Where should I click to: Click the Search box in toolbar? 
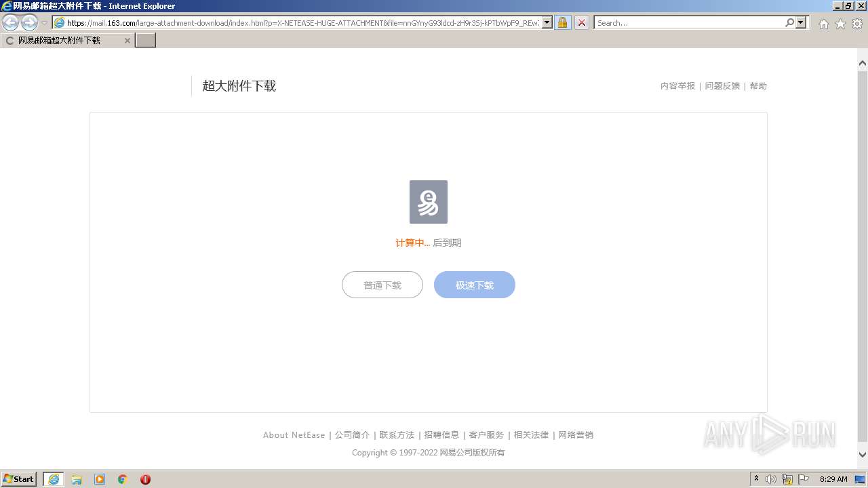click(689, 23)
